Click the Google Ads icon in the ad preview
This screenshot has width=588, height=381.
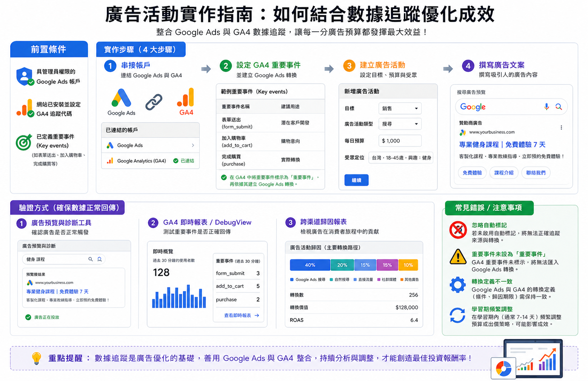click(463, 133)
